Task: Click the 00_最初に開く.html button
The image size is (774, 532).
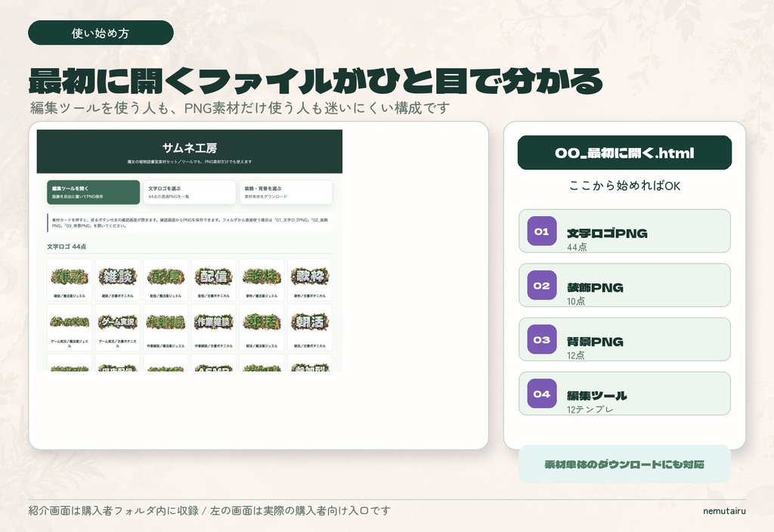Action: (624, 153)
